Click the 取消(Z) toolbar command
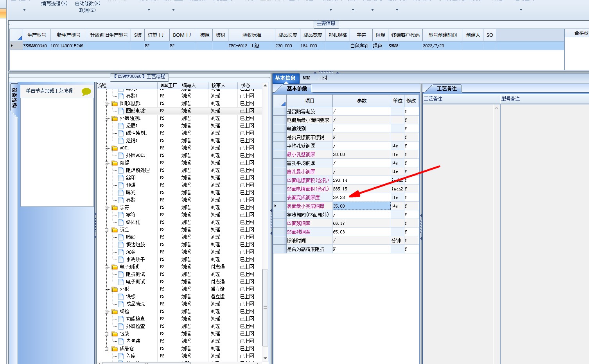Screen dimensions: 589x364 coord(87,10)
